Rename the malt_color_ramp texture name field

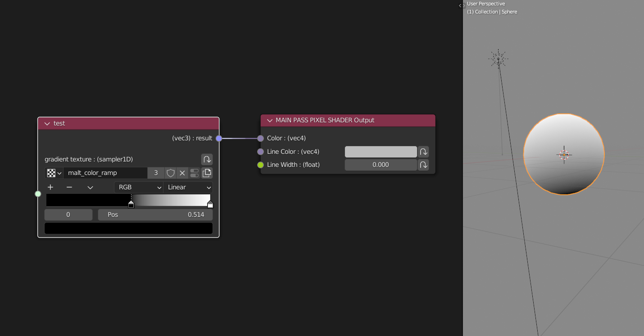point(105,173)
